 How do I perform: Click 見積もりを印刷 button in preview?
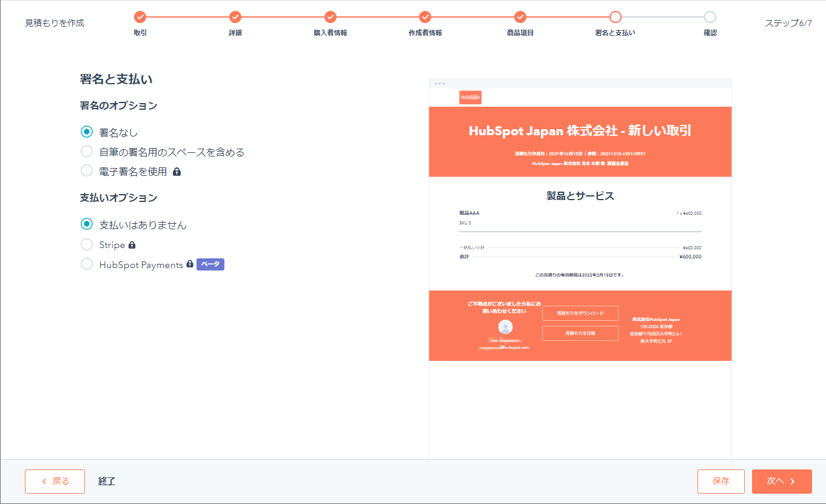(580, 333)
